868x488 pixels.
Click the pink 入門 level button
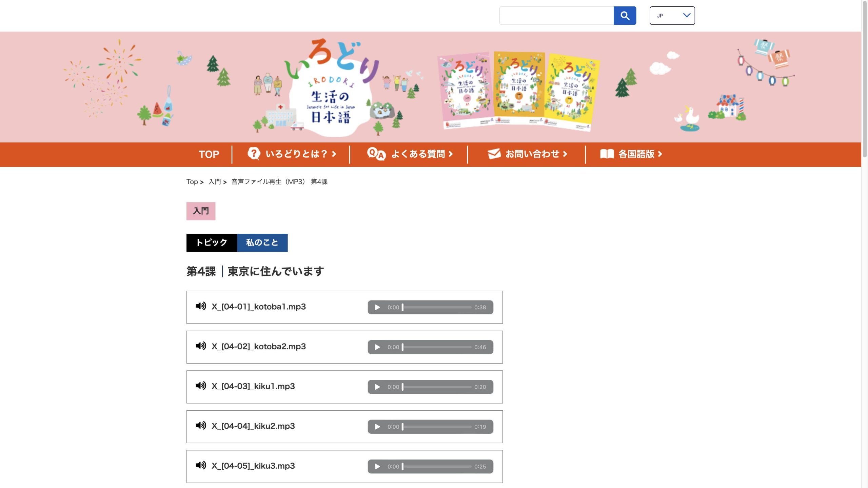201,211
